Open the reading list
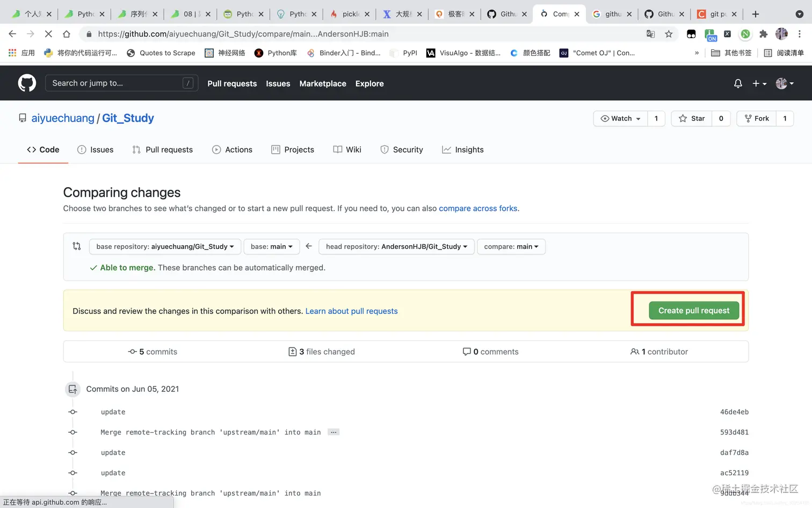Viewport: 812px width, 508px height. [x=784, y=53]
